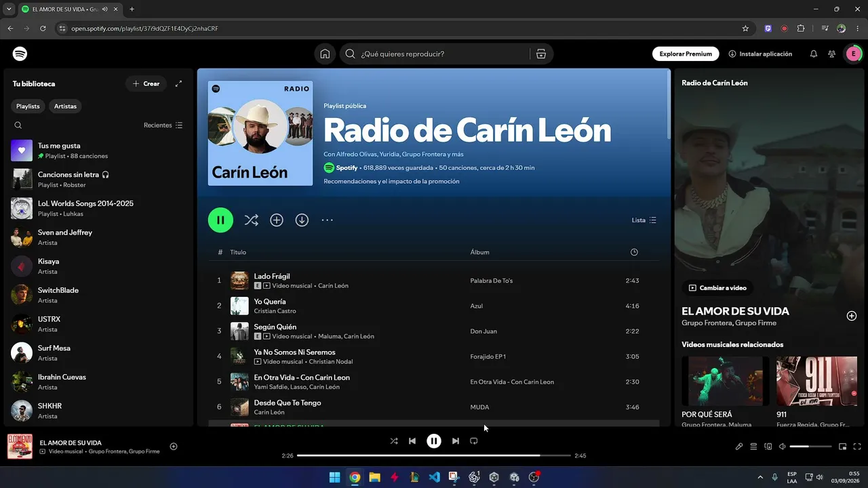
Task: Open Chrome tab search dropdown
Action: 9,9
